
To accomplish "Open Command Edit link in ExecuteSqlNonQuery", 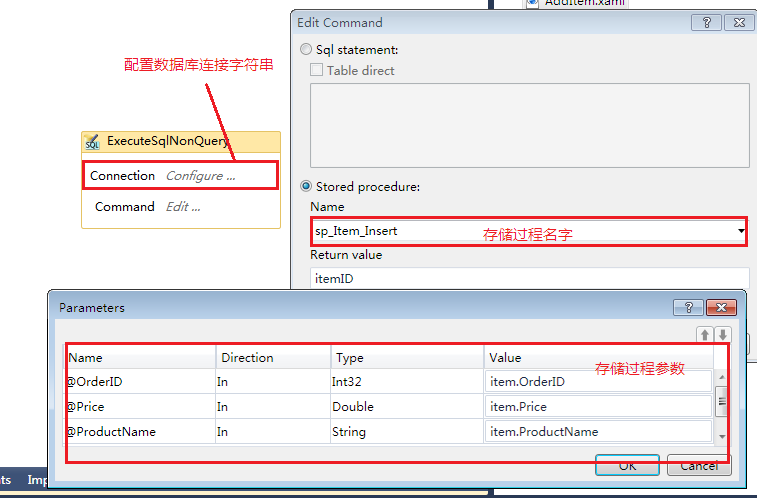I will pos(183,207).
